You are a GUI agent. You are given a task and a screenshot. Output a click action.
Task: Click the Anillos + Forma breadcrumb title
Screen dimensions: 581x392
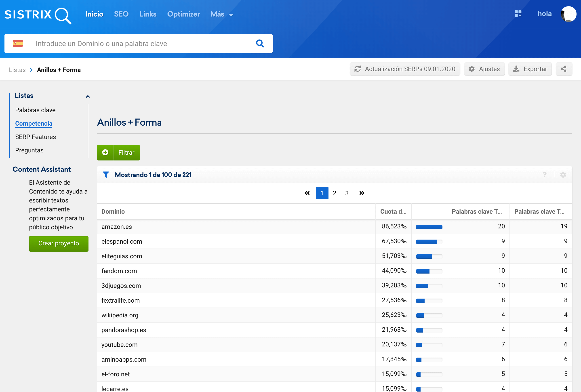[59, 70]
